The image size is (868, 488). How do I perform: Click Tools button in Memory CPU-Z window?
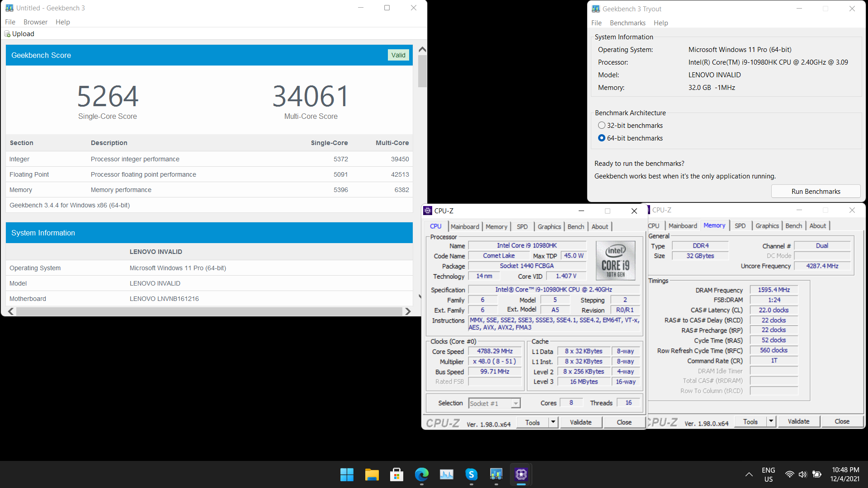(750, 422)
